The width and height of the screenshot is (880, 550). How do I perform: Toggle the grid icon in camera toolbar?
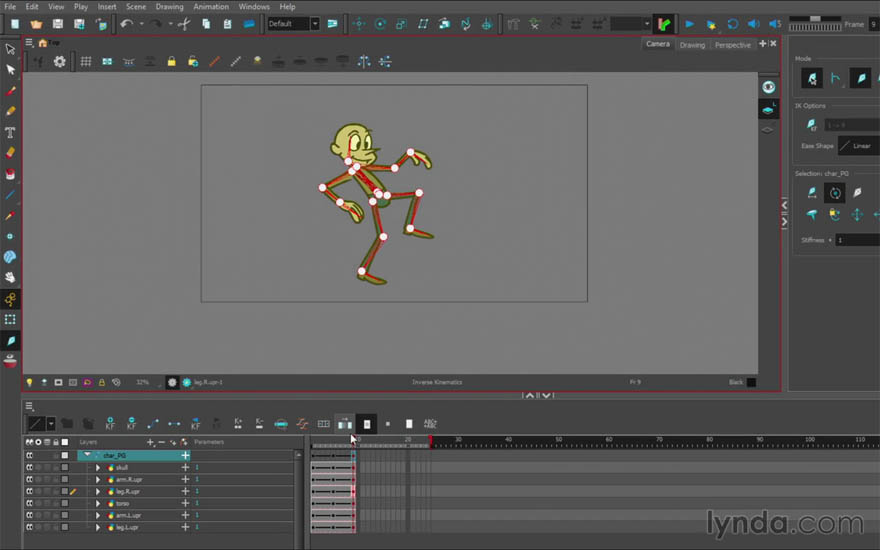[x=86, y=62]
